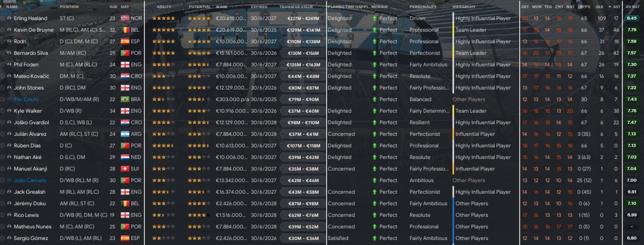This screenshot has width=644, height=245.
Task: Toggle the selection tick for Mateo Kovačić's row
Action: point(2,76)
